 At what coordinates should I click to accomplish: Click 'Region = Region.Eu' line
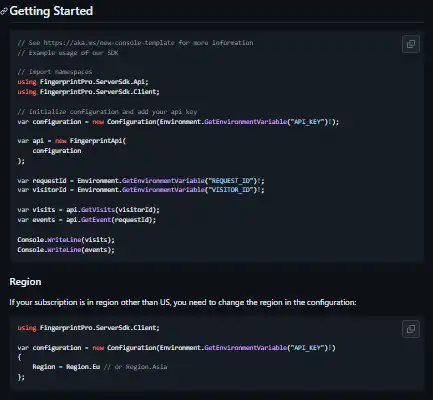coord(100,367)
